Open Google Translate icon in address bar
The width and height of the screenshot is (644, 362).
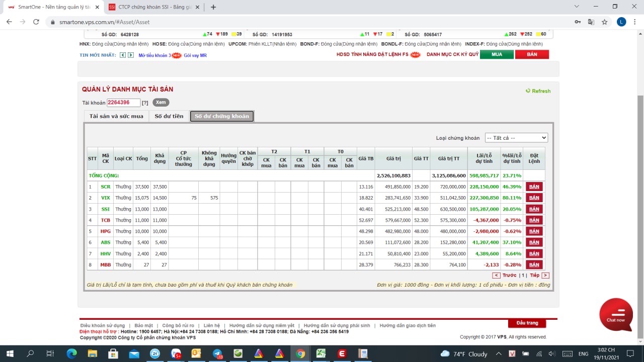(x=591, y=22)
